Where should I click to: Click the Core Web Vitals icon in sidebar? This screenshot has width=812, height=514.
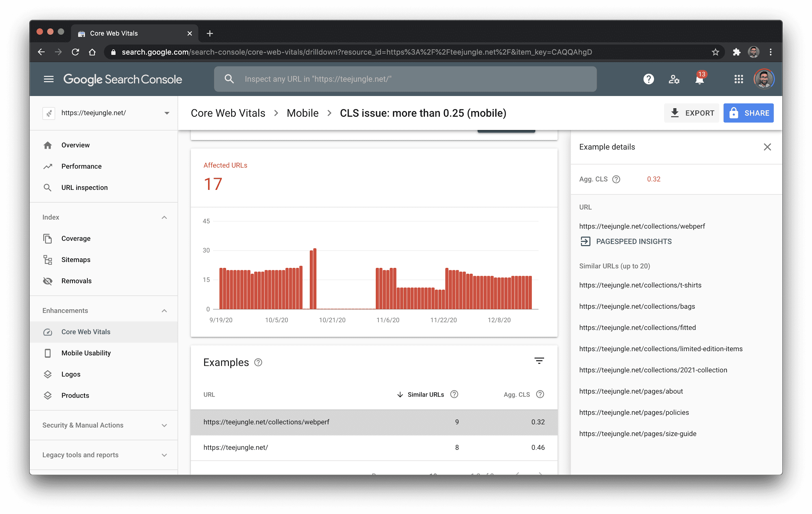pyautogui.click(x=48, y=332)
